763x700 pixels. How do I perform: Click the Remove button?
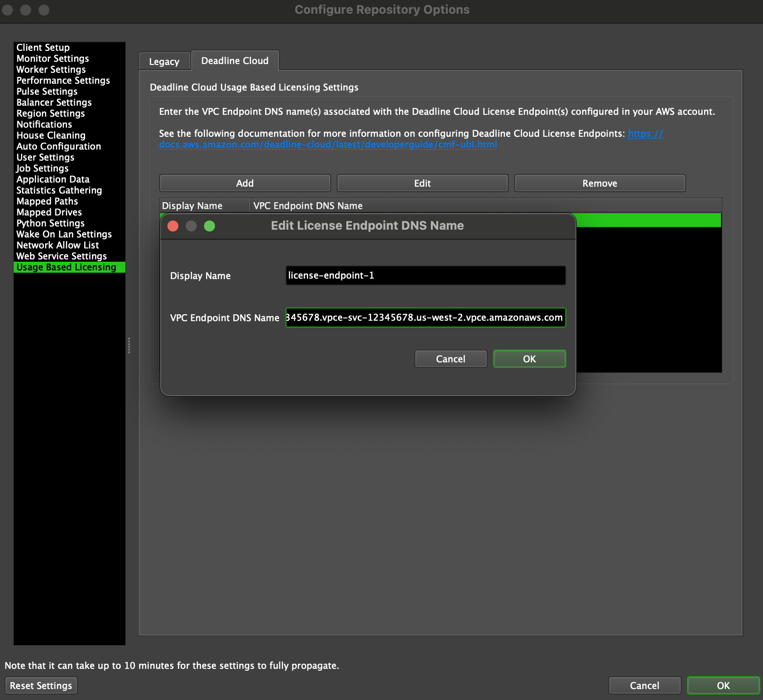click(600, 183)
